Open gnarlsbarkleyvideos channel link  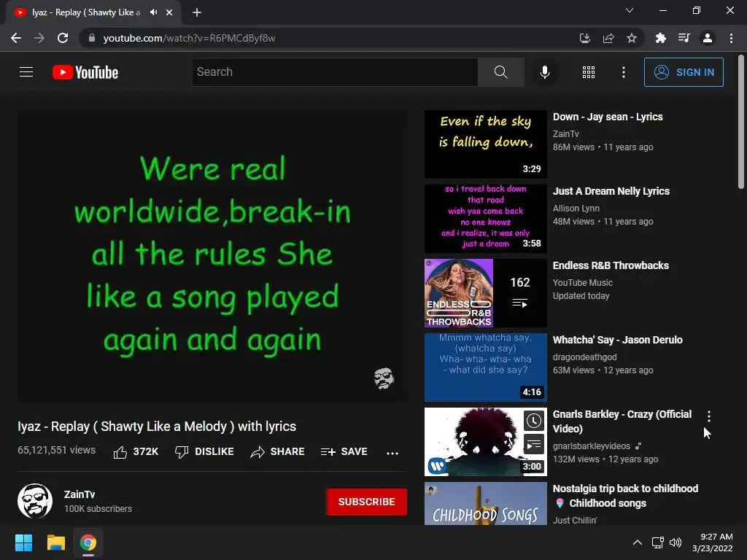[x=591, y=446]
